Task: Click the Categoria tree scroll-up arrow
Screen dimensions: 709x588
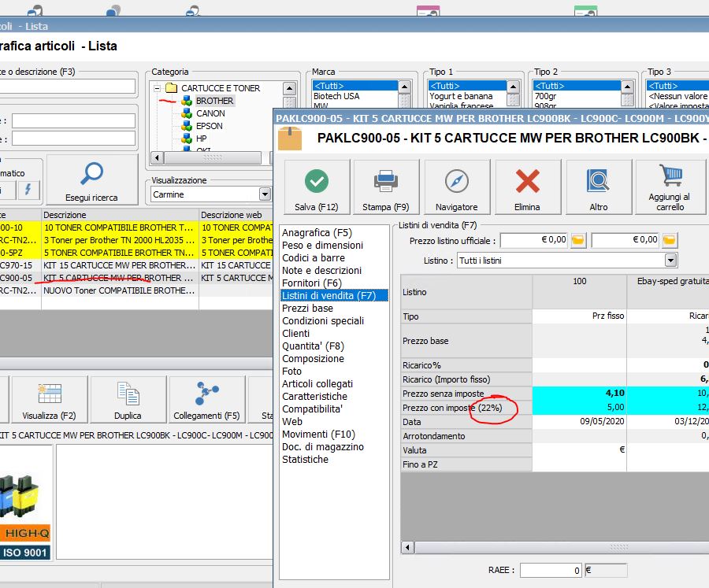Action: point(289,88)
